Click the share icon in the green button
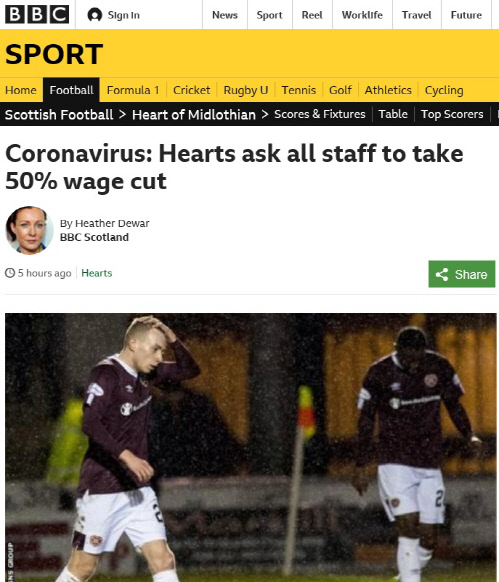499x582 pixels. (442, 274)
